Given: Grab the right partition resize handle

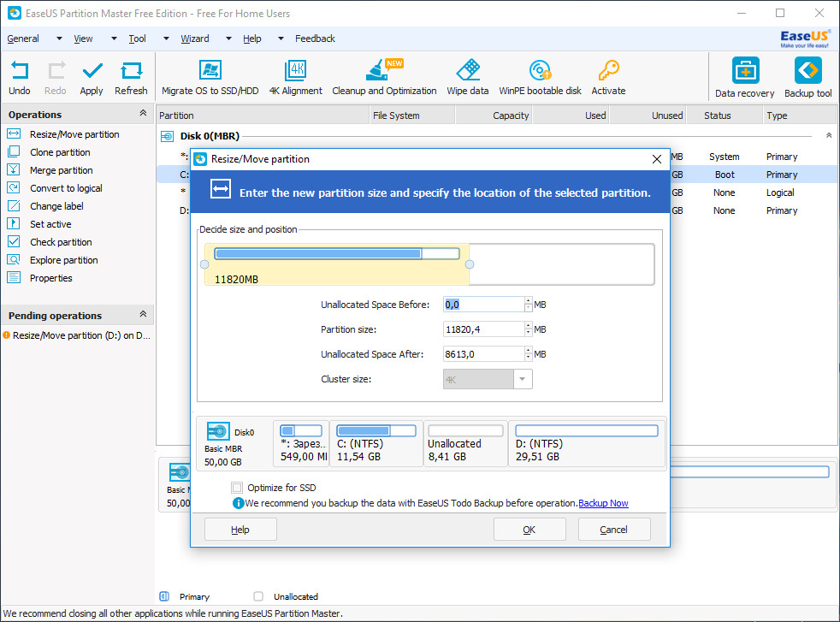Looking at the screenshot, I should tap(470, 264).
